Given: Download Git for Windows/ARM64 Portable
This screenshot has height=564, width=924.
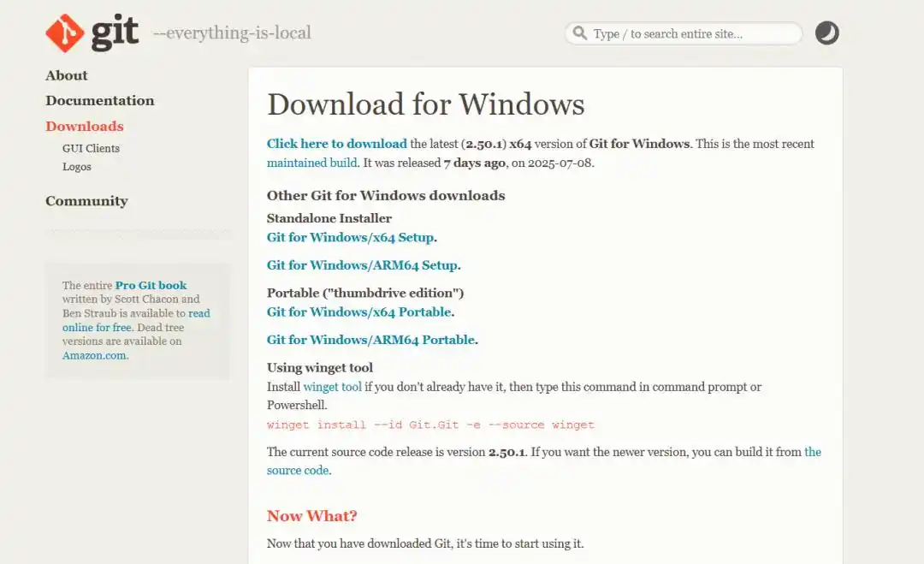Looking at the screenshot, I should 370,340.
